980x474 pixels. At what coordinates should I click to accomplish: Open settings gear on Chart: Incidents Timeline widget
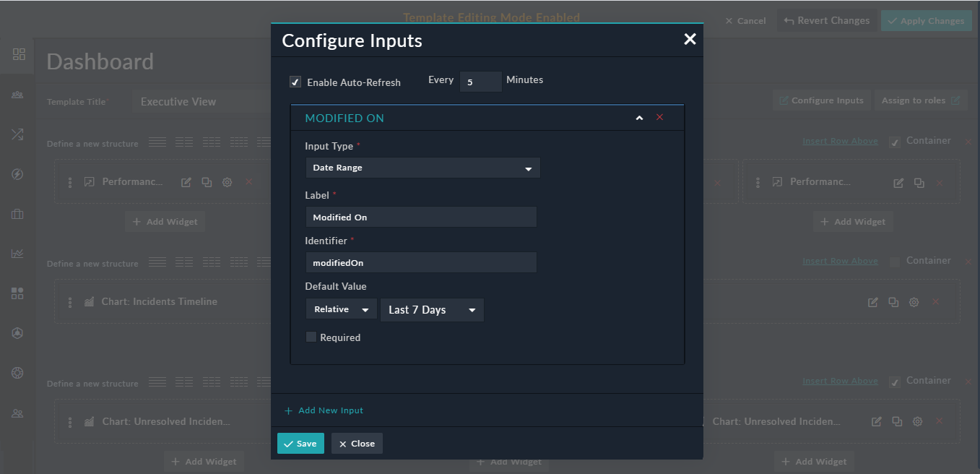pos(914,301)
